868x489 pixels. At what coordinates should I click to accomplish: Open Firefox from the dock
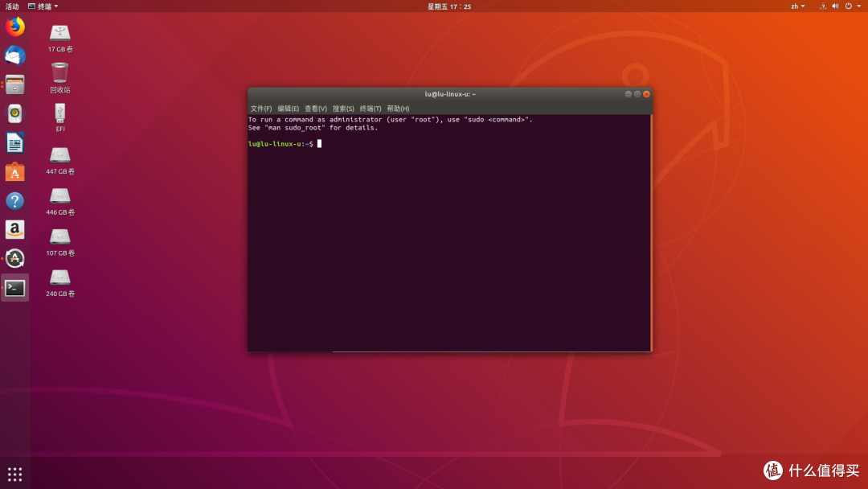tap(15, 27)
